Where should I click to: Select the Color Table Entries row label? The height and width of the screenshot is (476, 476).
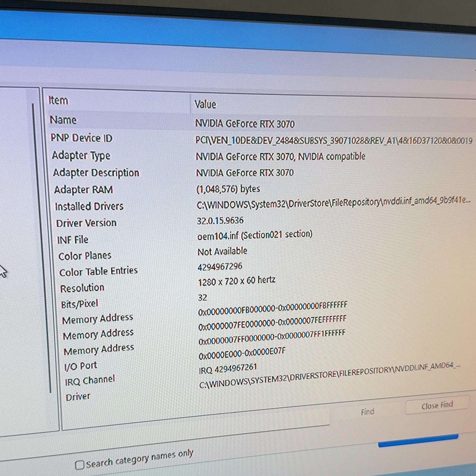pos(98,271)
